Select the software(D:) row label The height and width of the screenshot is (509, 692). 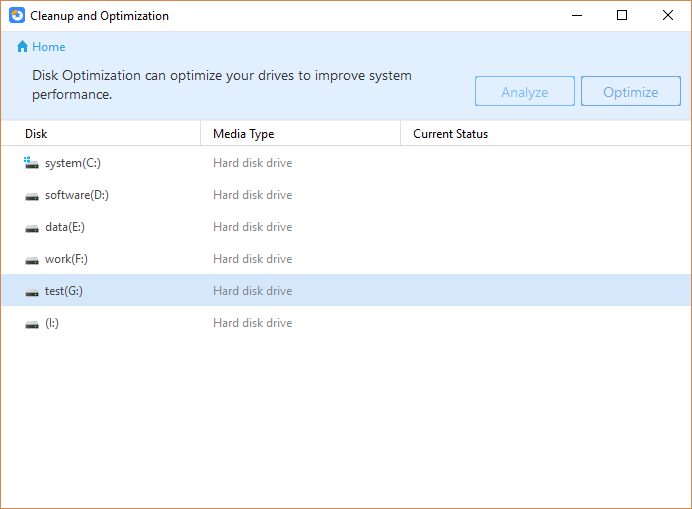77,195
